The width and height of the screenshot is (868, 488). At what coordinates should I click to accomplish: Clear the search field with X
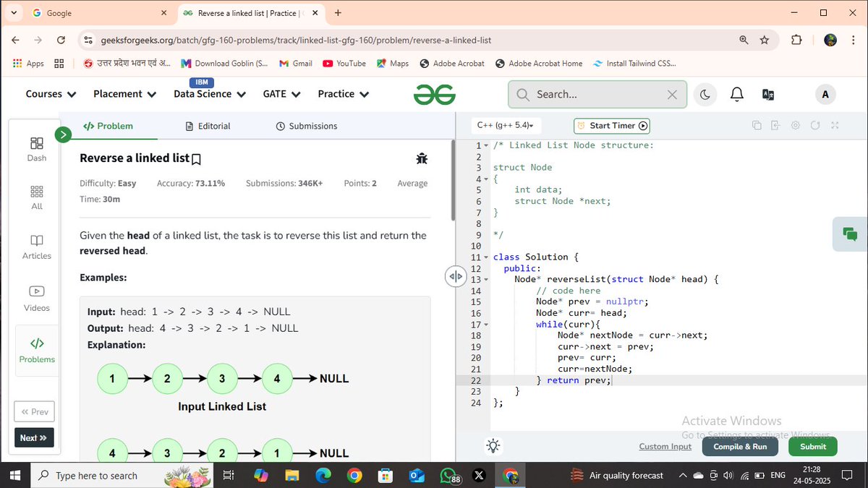672,95
